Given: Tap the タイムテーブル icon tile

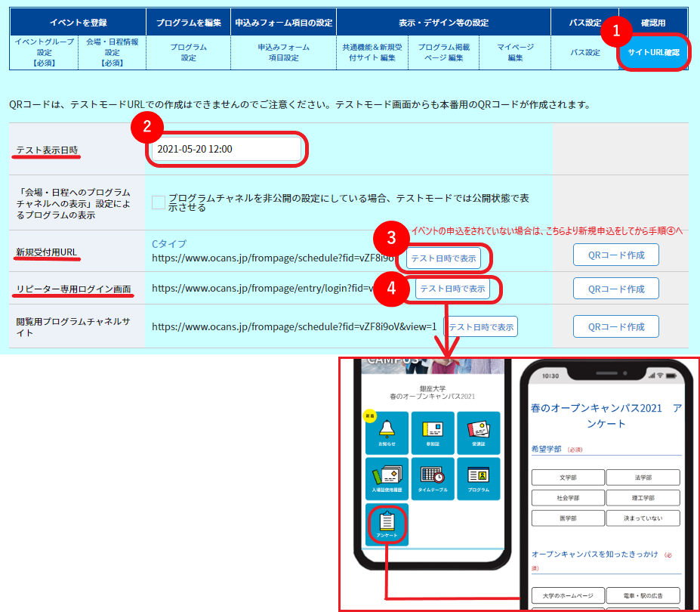Looking at the screenshot, I should pyautogui.click(x=433, y=479).
